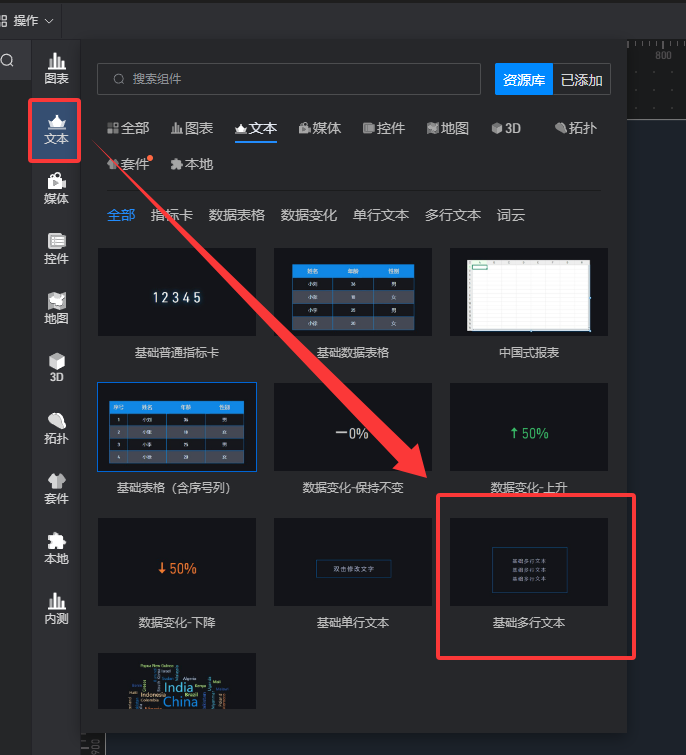Choose the 基础单行文本 component thumbnail
686x755 pixels.
tap(353, 562)
